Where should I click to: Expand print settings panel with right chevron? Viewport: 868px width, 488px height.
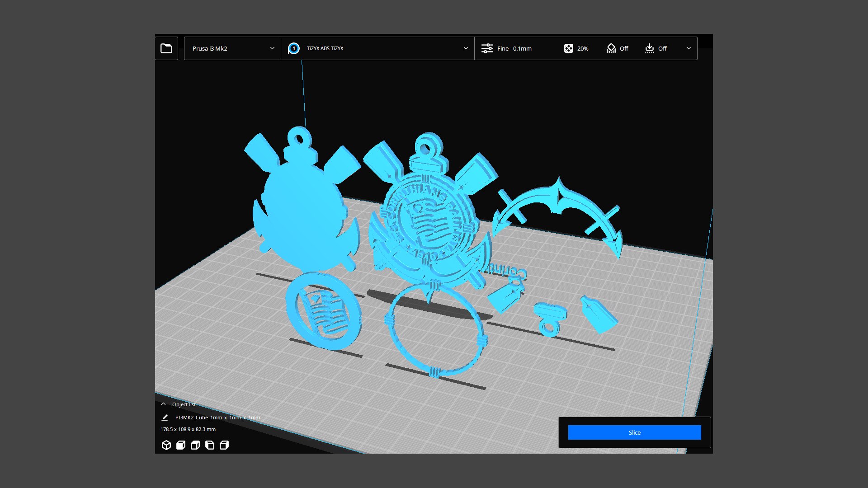pyautogui.click(x=689, y=48)
